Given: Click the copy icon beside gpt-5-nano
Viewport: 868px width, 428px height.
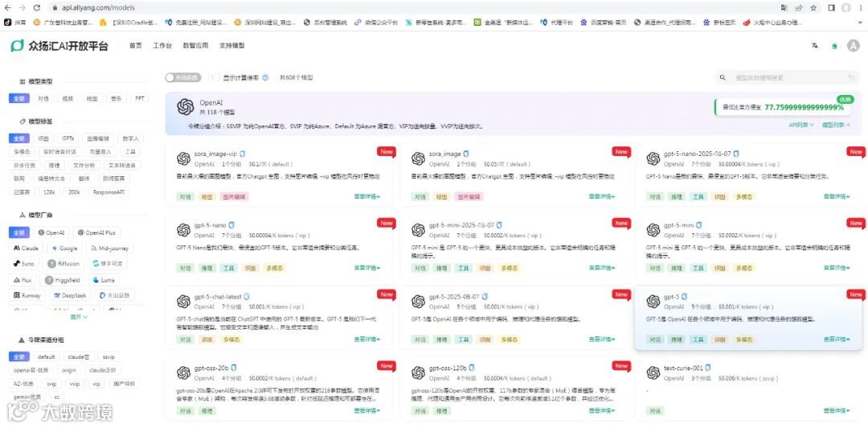Looking at the screenshot, I should pyautogui.click(x=232, y=225).
